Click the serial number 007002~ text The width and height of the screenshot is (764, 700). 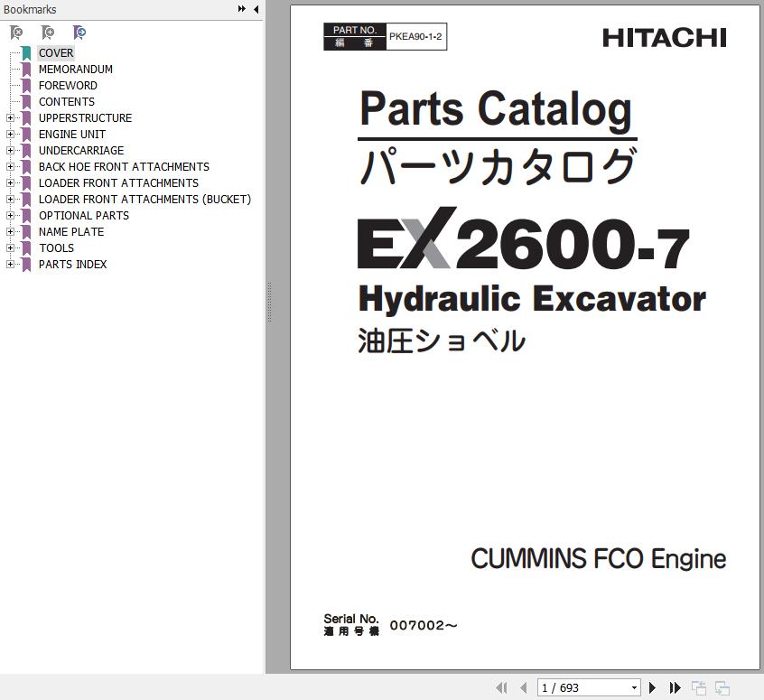pos(424,625)
